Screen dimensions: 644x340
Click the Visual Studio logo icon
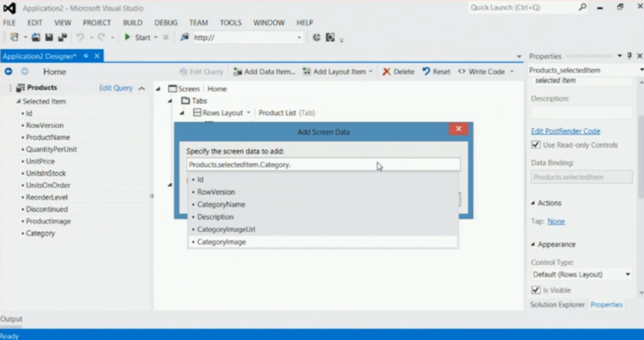click(x=9, y=8)
